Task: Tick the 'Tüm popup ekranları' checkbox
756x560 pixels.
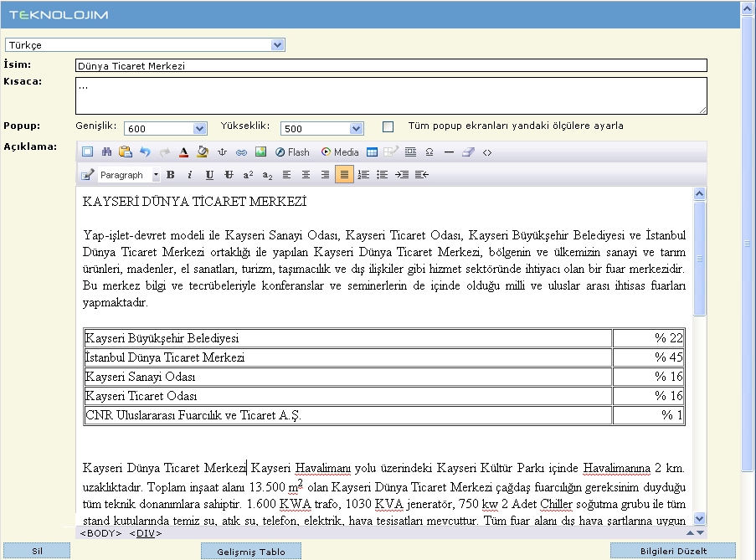Action: pos(388,126)
